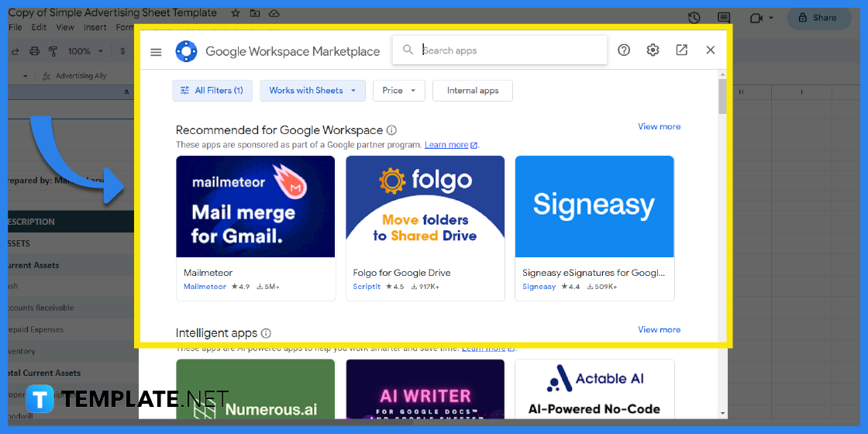Click the Marketplace scrollbar up arrow
Screen dimensions: 868x434
pos(722,74)
